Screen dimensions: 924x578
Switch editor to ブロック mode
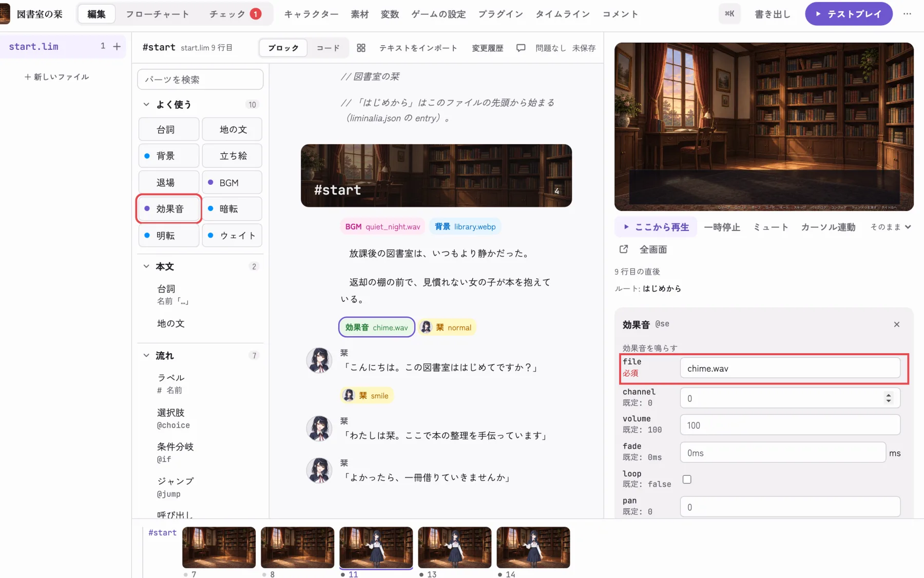283,48
